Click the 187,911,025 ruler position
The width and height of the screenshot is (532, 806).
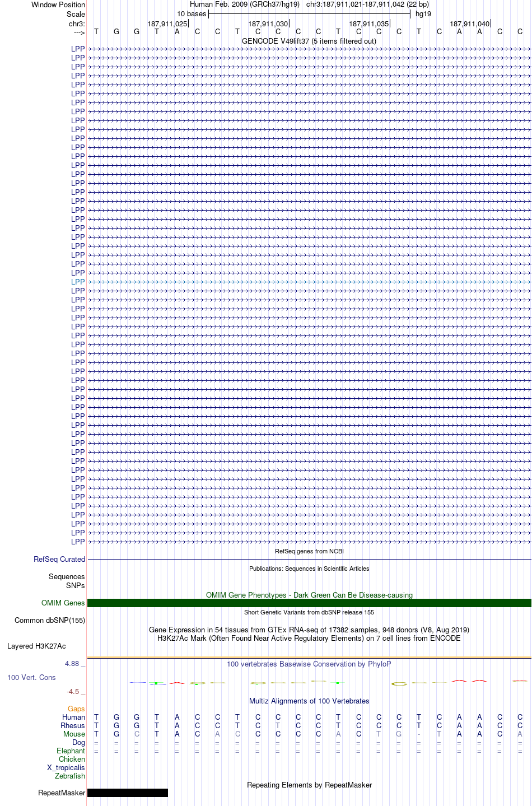point(167,24)
